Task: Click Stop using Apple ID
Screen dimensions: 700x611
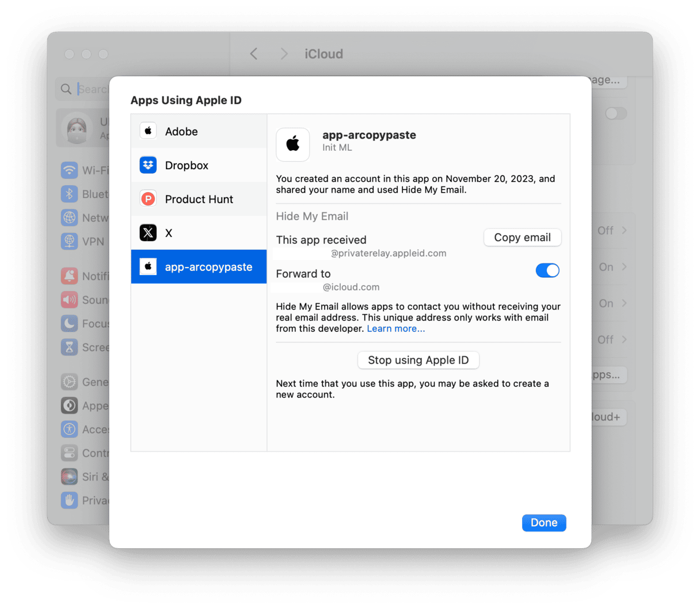Action: click(419, 360)
